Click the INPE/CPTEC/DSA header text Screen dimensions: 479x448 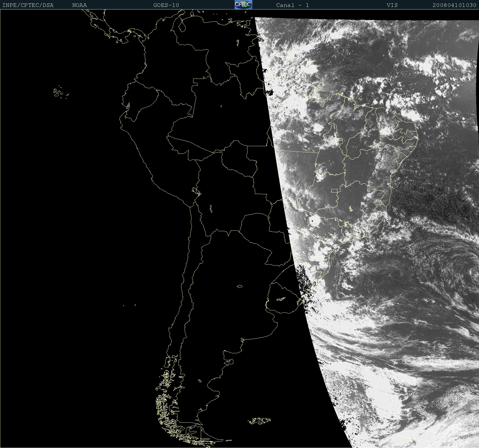click(x=28, y=5)
